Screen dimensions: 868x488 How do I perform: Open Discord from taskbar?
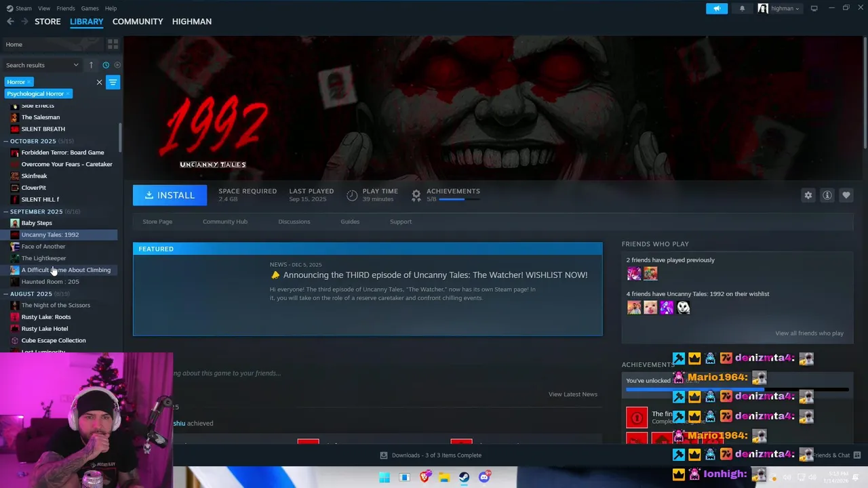pos(484,477)
